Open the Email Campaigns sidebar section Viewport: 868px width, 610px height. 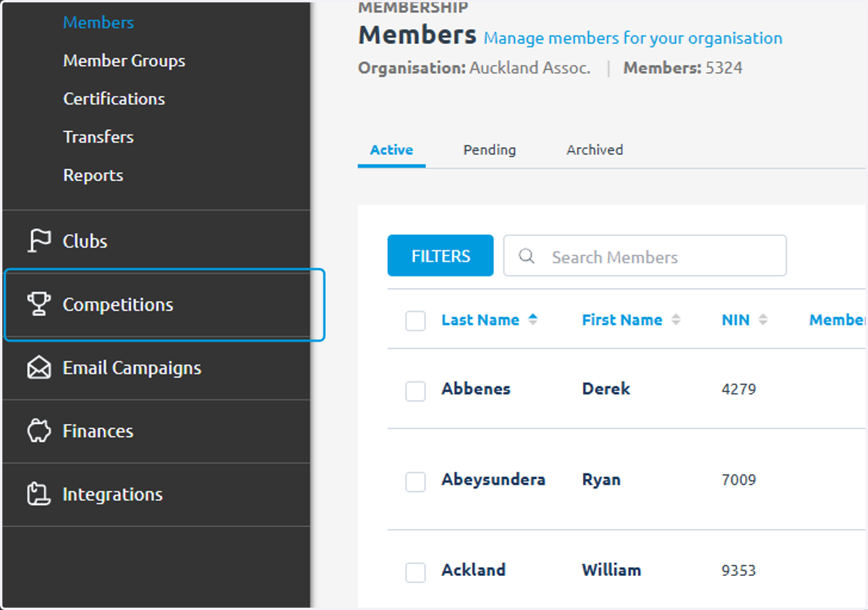[x=156, y=368]
